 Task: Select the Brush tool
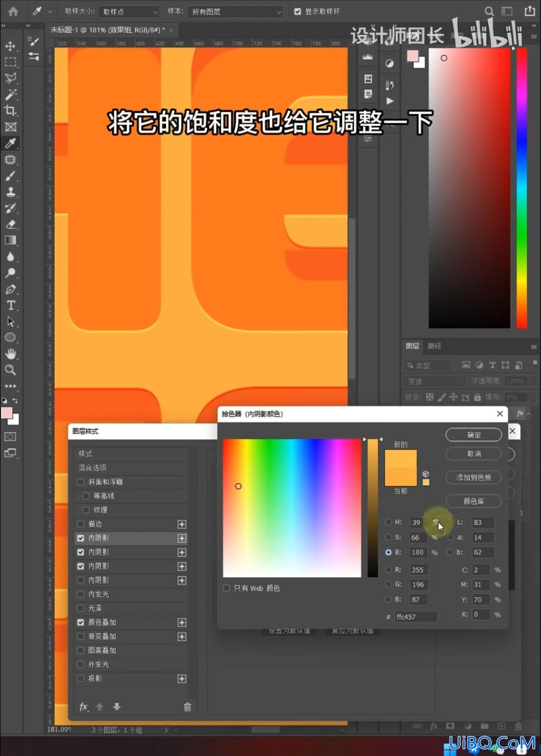tap(10, 176)
